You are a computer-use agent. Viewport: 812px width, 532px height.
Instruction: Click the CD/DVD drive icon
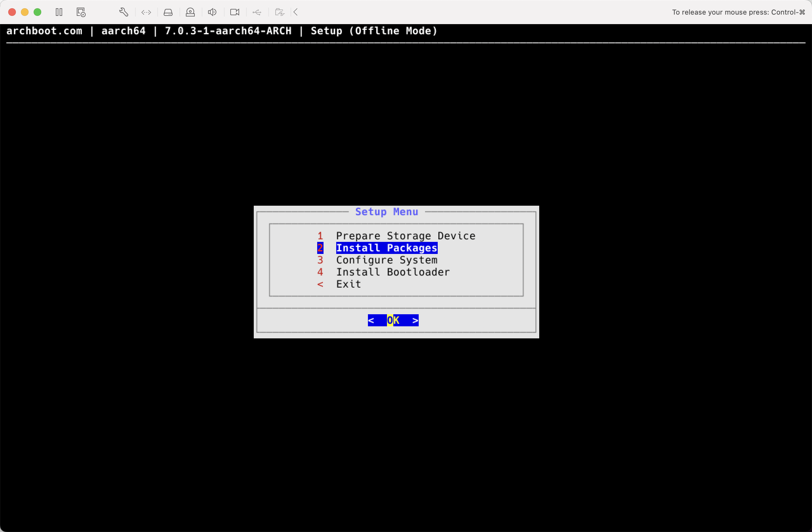190,12
